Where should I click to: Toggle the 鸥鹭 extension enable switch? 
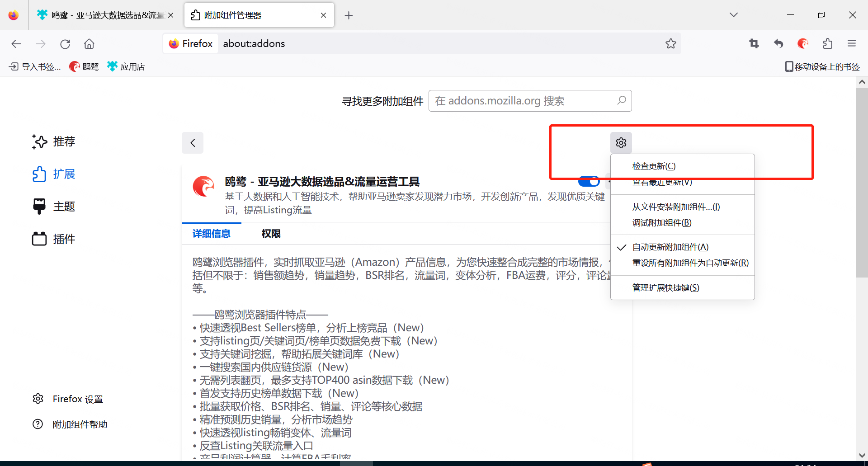[x=589, y=182]
